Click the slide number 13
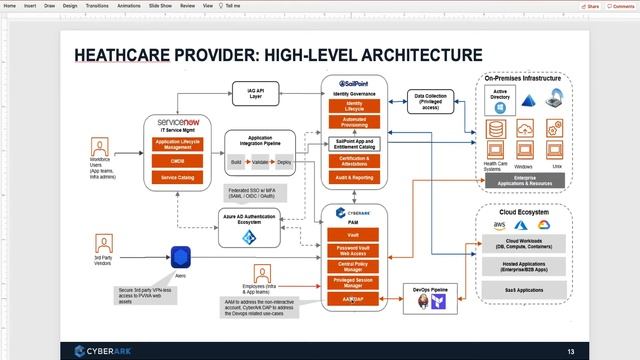The image size is (640, 360). coord(571,351)
